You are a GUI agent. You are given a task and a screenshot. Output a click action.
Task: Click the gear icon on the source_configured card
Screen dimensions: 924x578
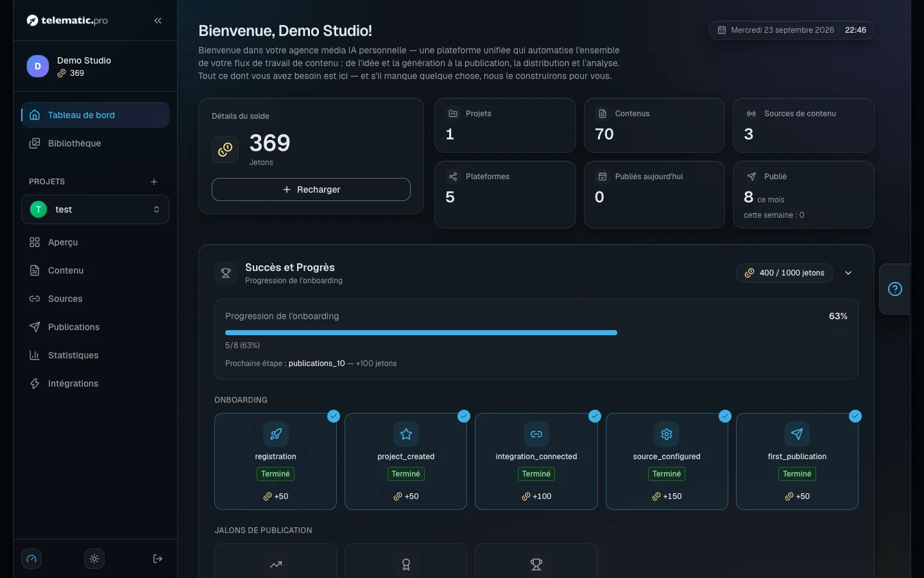667,434
